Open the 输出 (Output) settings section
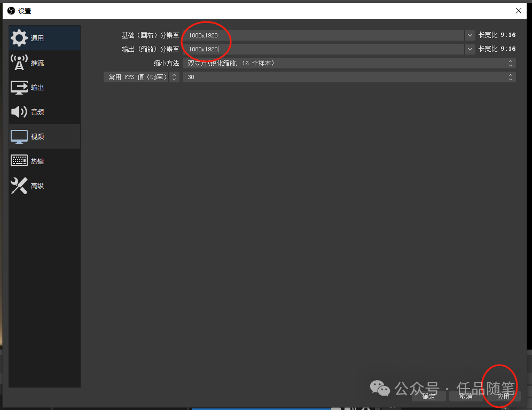532x410 pixels. point(36,87)
